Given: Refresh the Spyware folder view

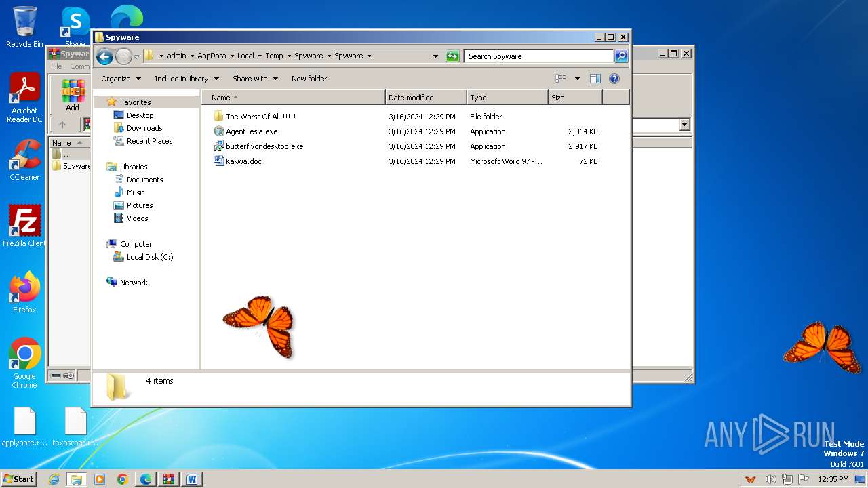Looking at the screenshot, I should click(452, 56).
